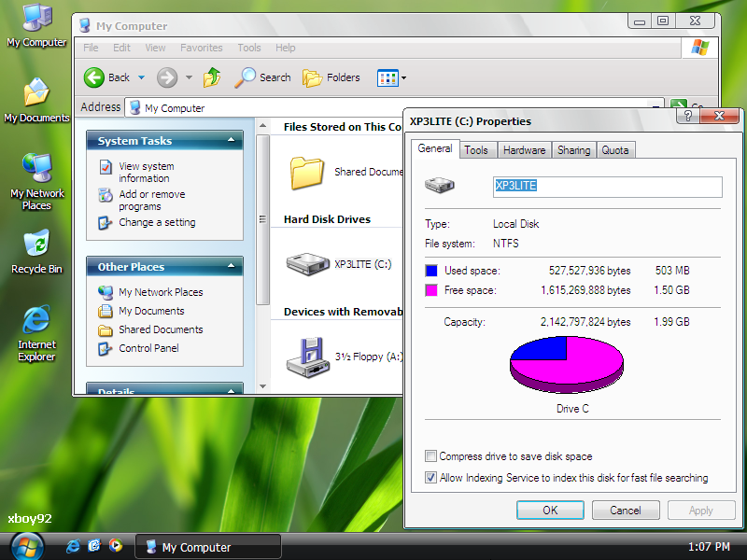Click the Start orb button
Viewport: 747px width, 560px height.
(x=26, y=546)
